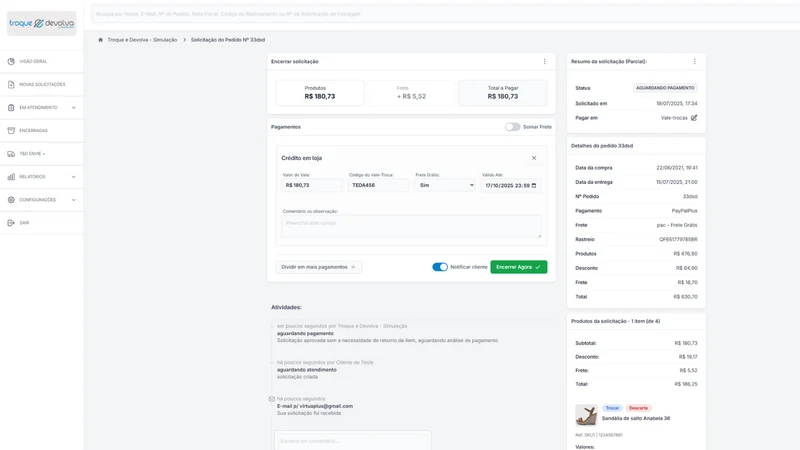The height and width of the screenshot is (450, 800).
Task: Click the Encerrar Agora button
Action: point(518,267)
